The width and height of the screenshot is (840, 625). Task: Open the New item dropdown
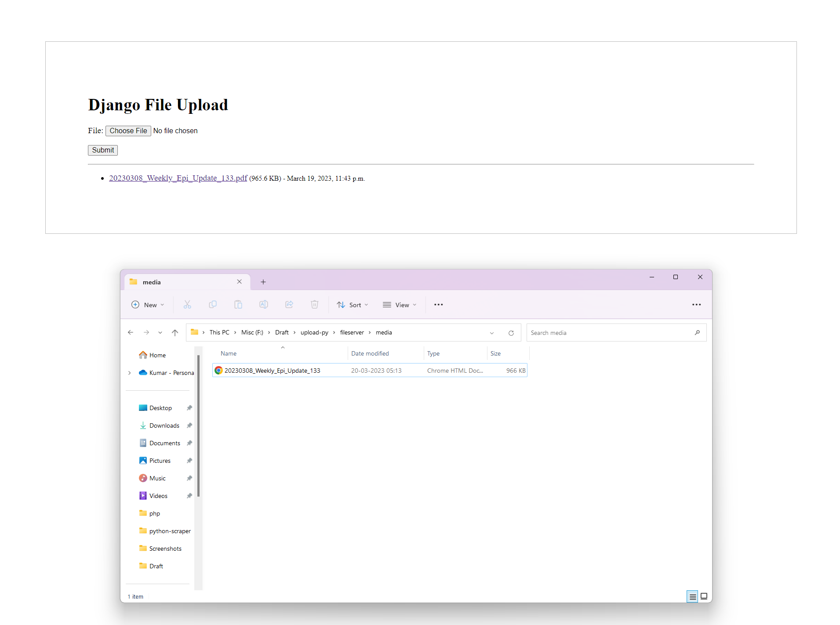click(x=148, y=305)
